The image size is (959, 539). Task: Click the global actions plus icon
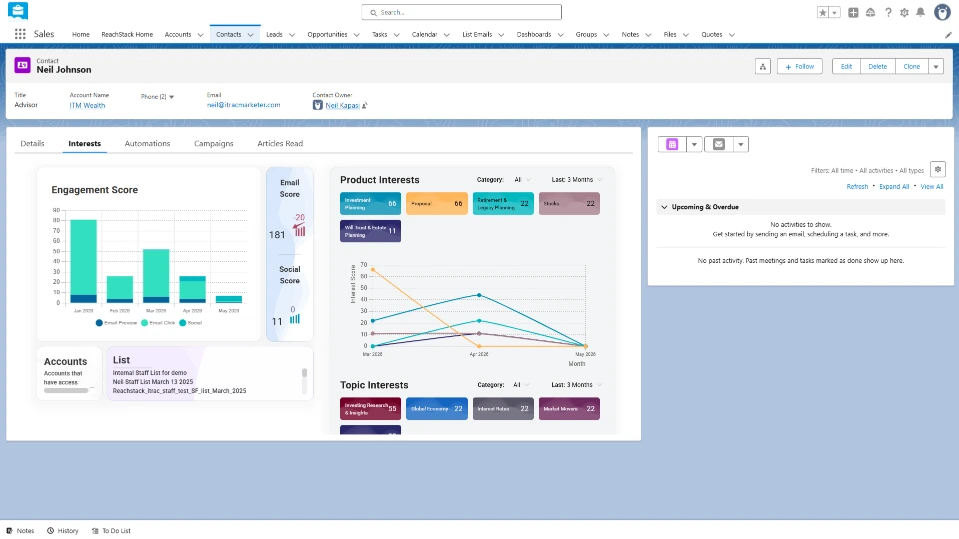click(853, 12)
